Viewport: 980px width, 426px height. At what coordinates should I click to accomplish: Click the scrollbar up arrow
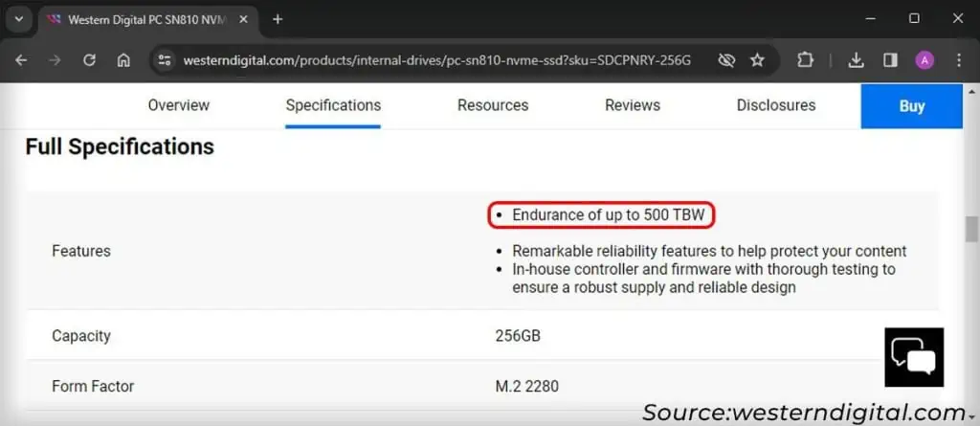pos(971,91)
